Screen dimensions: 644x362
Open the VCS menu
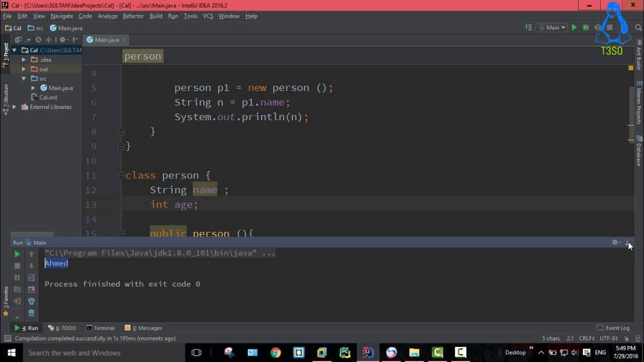[208, 16]
